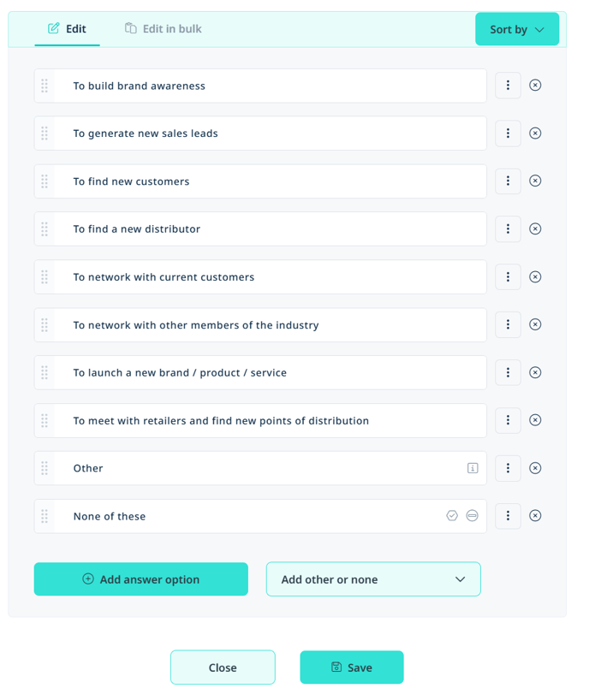The width and height of the screenshot is (589, 700).
Task: Click the Close button
Action: [x=223, y=667]
